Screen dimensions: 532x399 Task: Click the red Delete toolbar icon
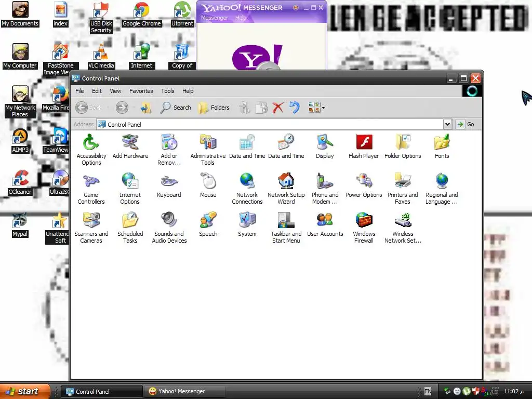pos(278,108)
